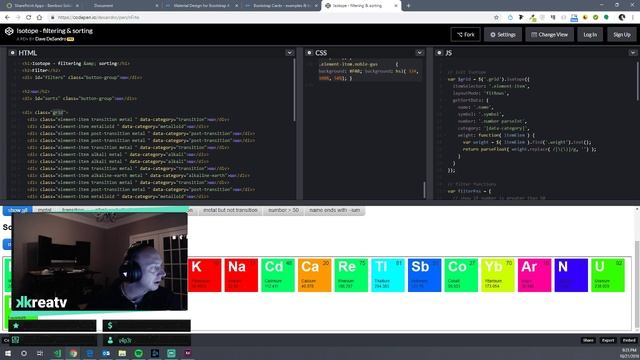
Task: Open Spotify from the taskbar
Action: [x=138, y=353]
